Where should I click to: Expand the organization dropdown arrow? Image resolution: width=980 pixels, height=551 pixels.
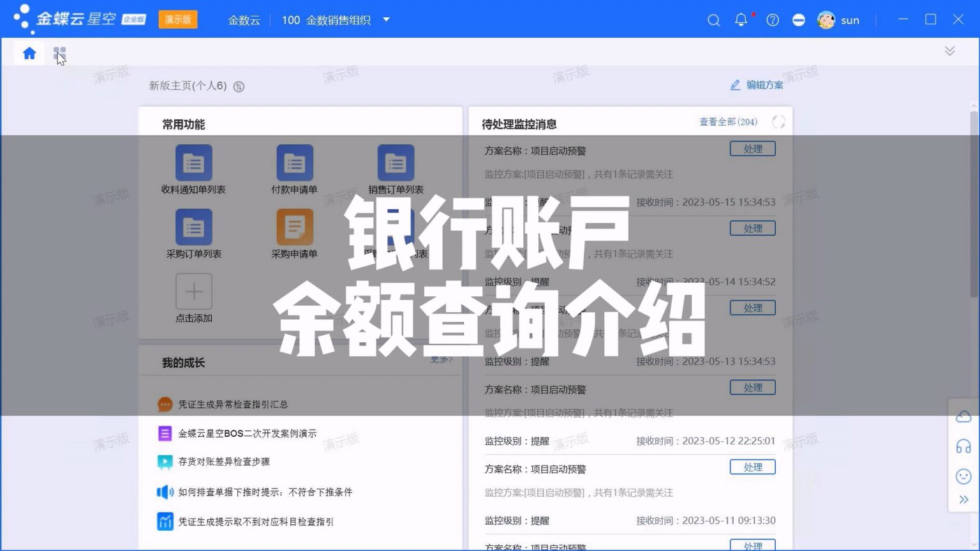[386, 20]
